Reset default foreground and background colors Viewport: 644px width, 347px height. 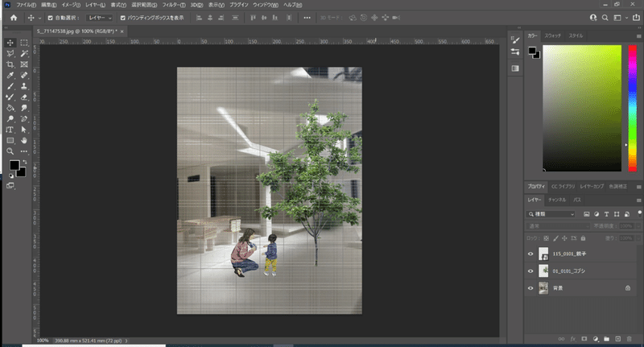coord(11,176)
